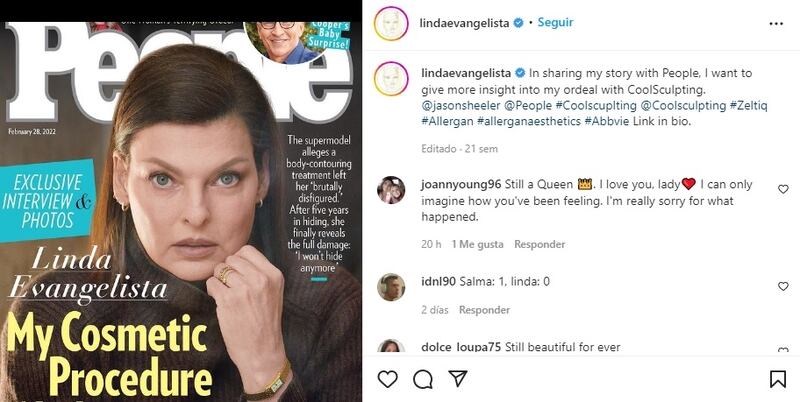This screenshot has height=402, width=800.
Task: Save the post with bookmark icon
Action: [778, 379]
